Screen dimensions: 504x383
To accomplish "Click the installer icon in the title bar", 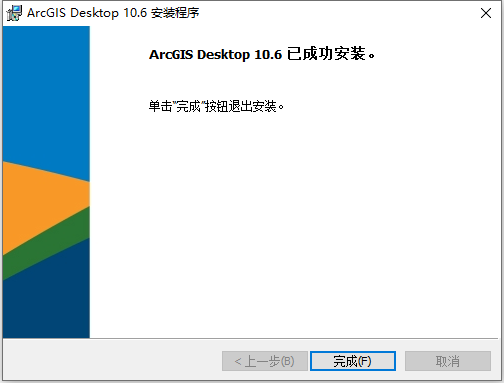I will [x=14, y=13].
